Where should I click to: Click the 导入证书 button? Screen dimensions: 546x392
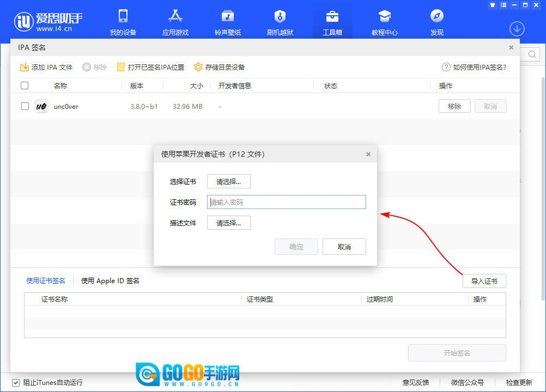(484, 281)
